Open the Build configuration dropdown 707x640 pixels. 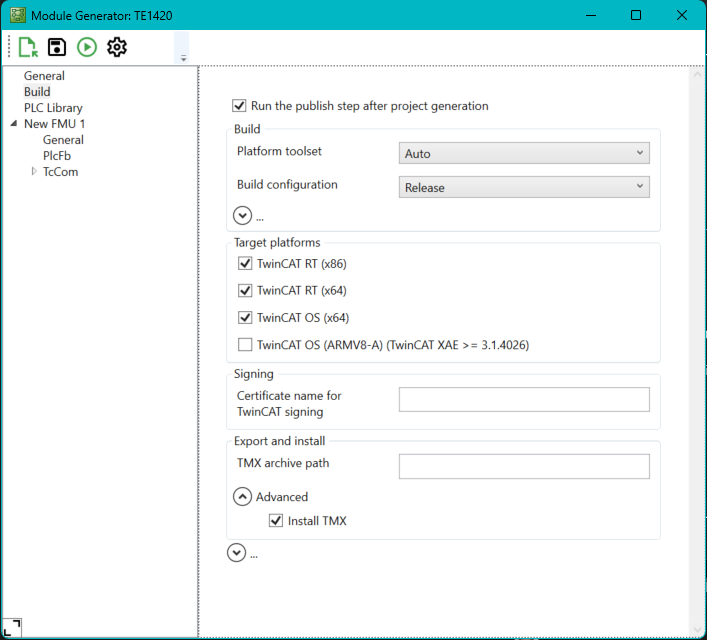pos(524,188)
